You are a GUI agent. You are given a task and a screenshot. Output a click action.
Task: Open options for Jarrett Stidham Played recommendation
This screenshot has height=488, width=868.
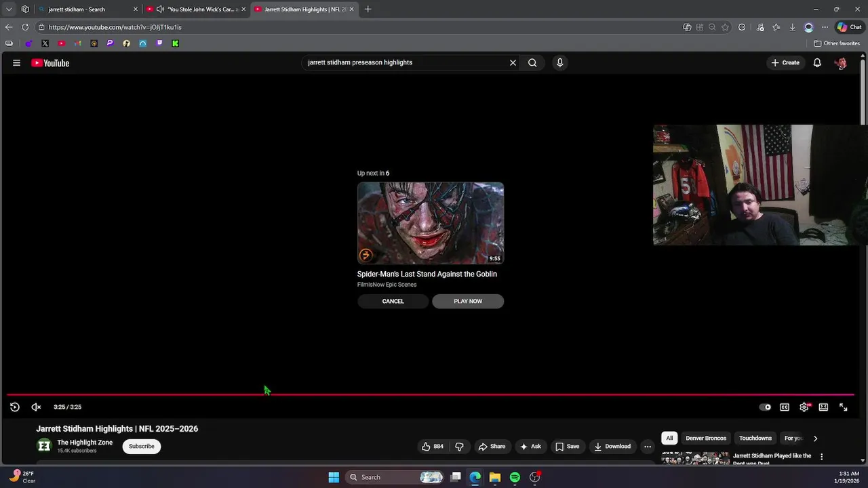pyautogui.click(x=821, y=457)
